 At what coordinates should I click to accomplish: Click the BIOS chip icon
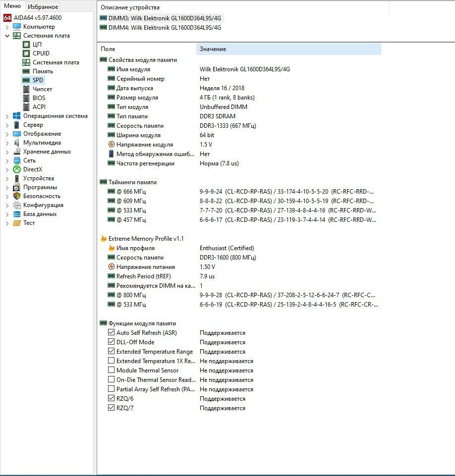(26, 98)
